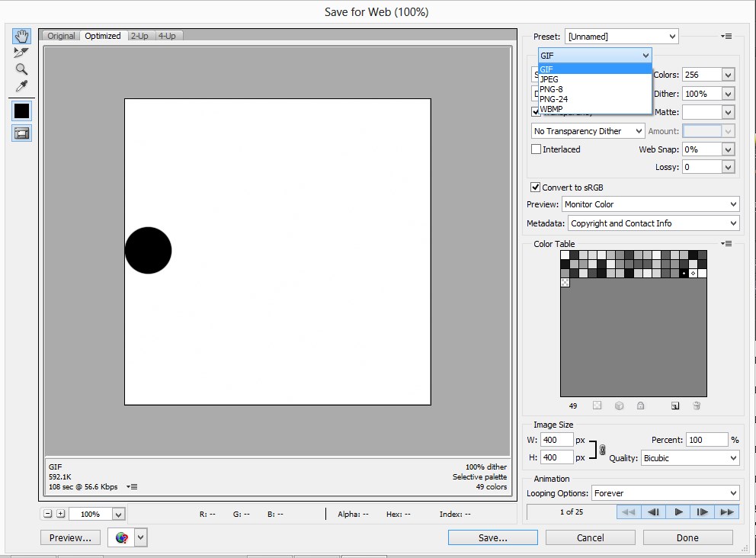Open the preview info flyout menu icon
The height and width of the screenshot is (558, 756).
click(132, 486)
